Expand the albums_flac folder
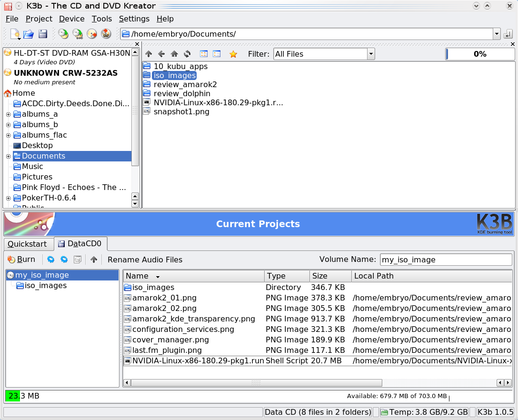518x420 pixels. tap(8, 136)
